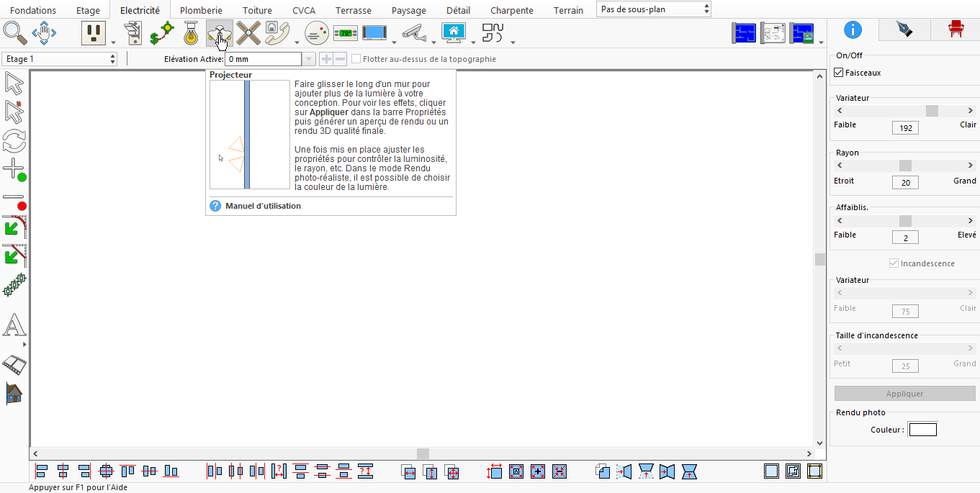
Task: Click the Terrain tab
Action: click(x=568, y=10)
